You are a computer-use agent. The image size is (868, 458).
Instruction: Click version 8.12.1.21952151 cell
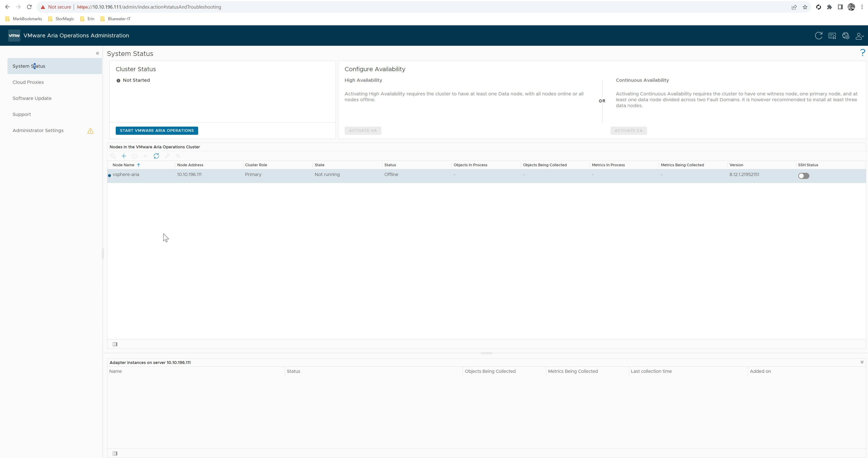(744, 175)
